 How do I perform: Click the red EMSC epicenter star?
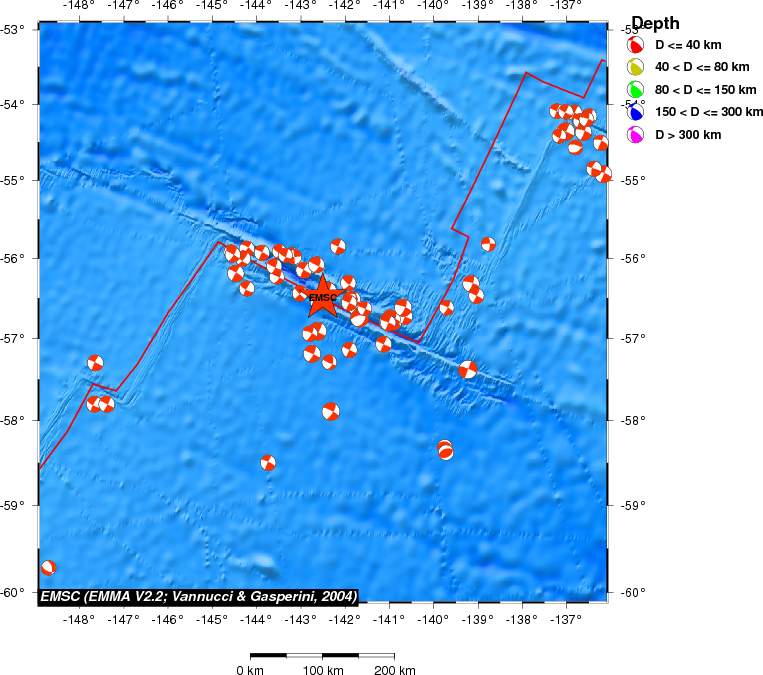tap(323, 297)
